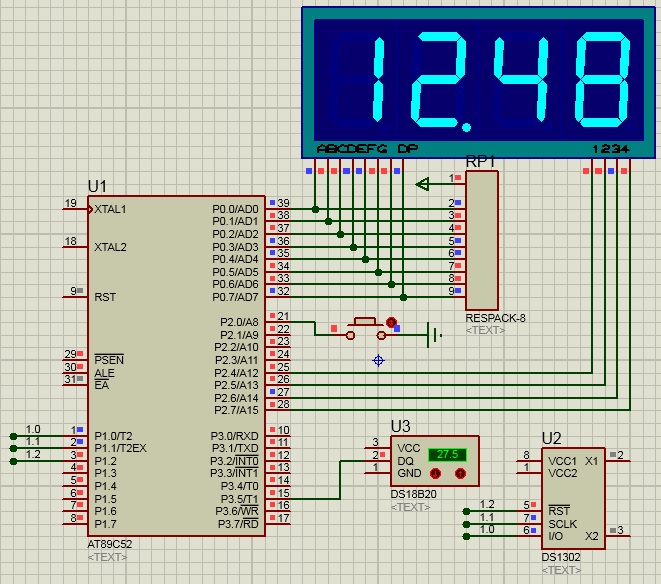661x584 pixels.
Task: Click the right contact circle of the push button
Action: (381, 336)
